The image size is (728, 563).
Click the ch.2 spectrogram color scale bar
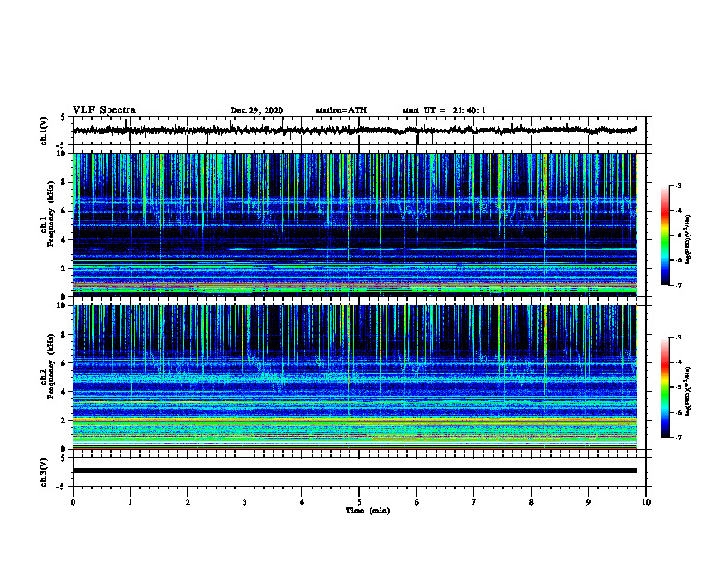pos(665,387)
